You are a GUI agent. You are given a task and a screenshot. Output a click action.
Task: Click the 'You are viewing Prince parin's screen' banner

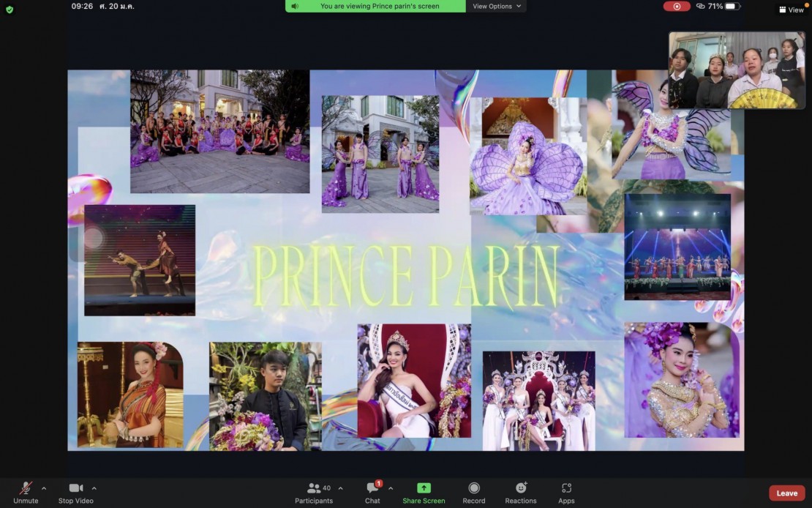[x=375, y=6]
